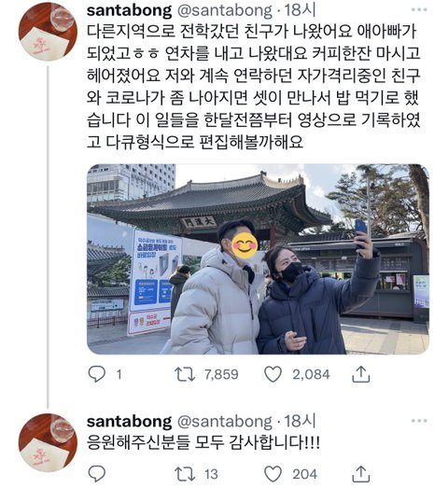Retweet the tweet with 13 retweets
This screenshot has width=448, height=488.
(185, 474)
